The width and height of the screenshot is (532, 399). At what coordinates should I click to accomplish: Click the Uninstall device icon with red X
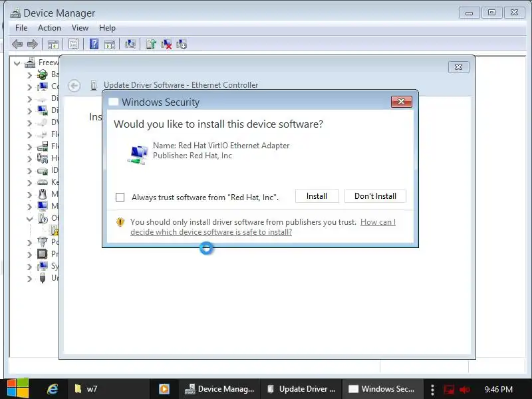coord(166,44)
